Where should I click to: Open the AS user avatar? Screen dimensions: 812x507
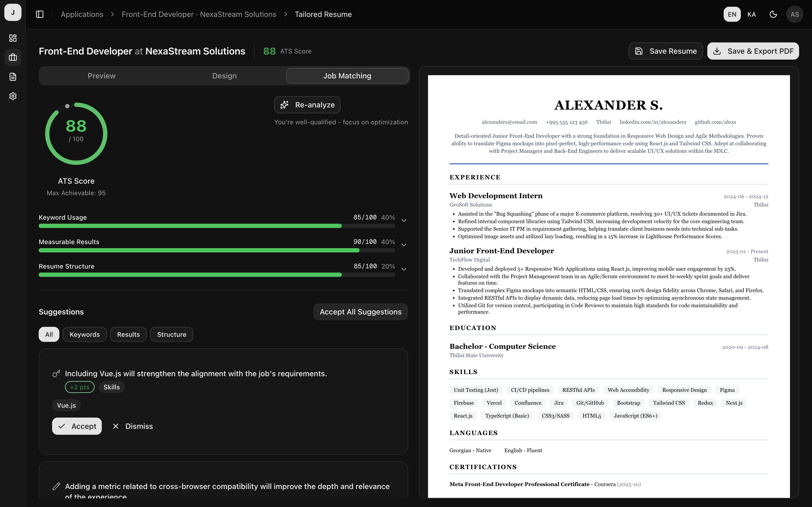pyautogui.click(x=794, y=15)
